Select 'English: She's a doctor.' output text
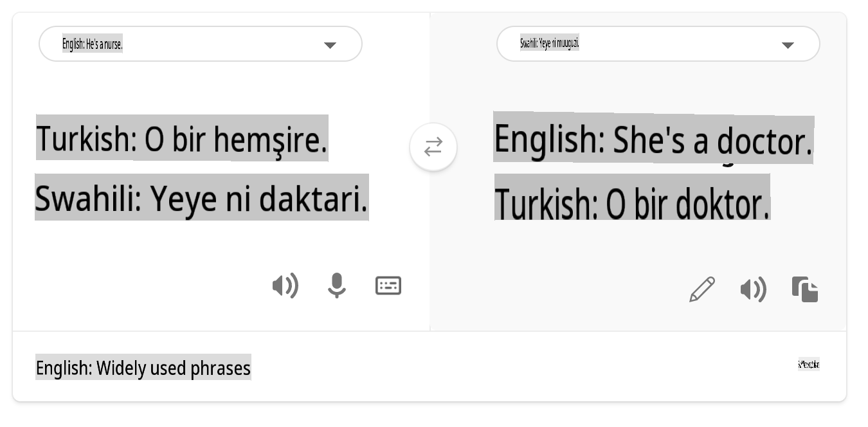 [x=653, y=140]
